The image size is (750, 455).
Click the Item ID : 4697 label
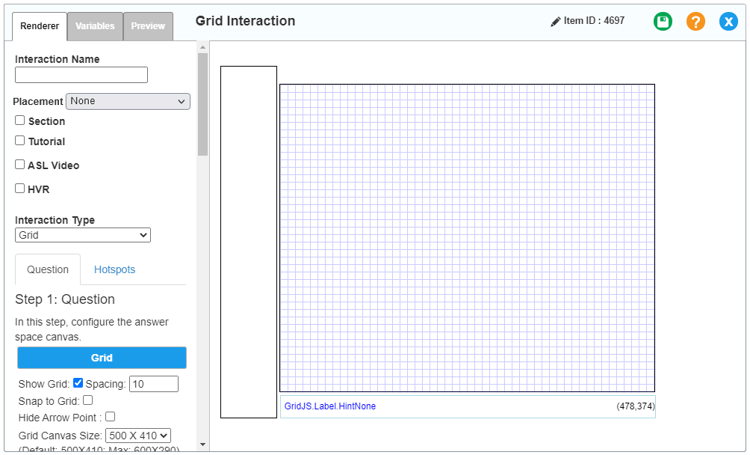pos(594,21)
